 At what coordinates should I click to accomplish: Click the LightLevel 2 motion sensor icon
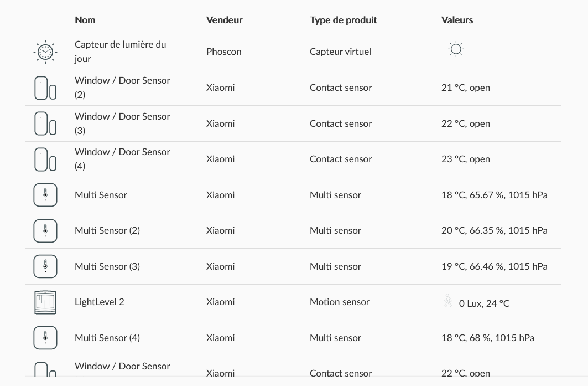45,302
